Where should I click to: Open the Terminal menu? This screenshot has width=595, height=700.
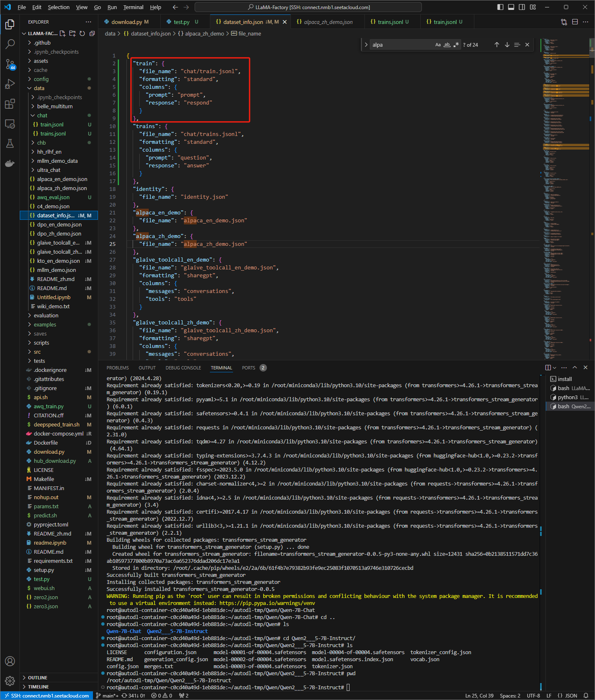(x=133, y=7)
